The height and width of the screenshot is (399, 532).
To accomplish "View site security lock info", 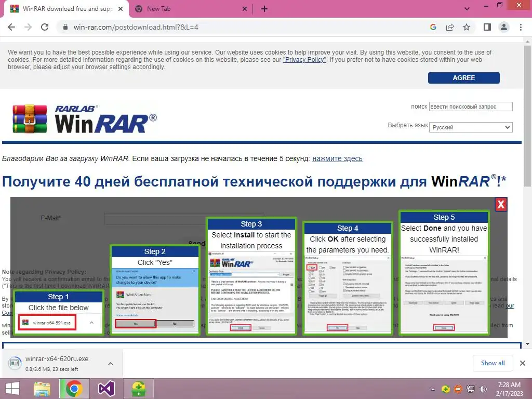I will coord(65,27).
